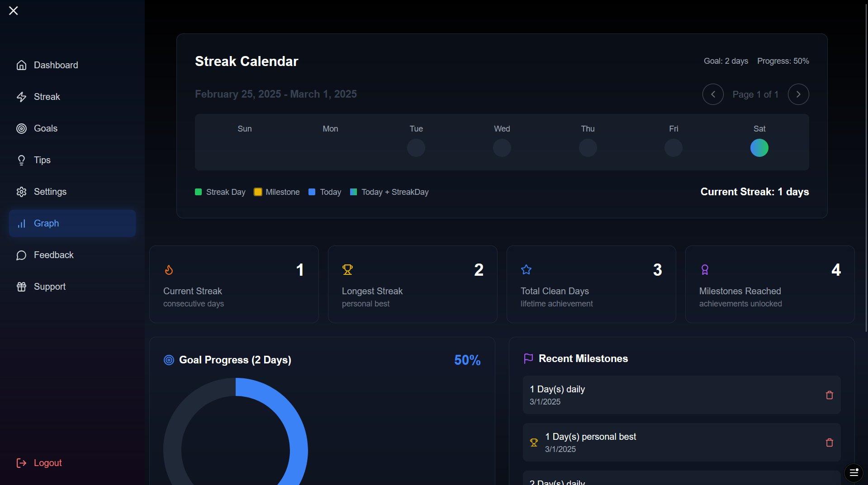Click the 'Longest Streak' card label
Screen dimensions: 868x485
coord(372,291)
